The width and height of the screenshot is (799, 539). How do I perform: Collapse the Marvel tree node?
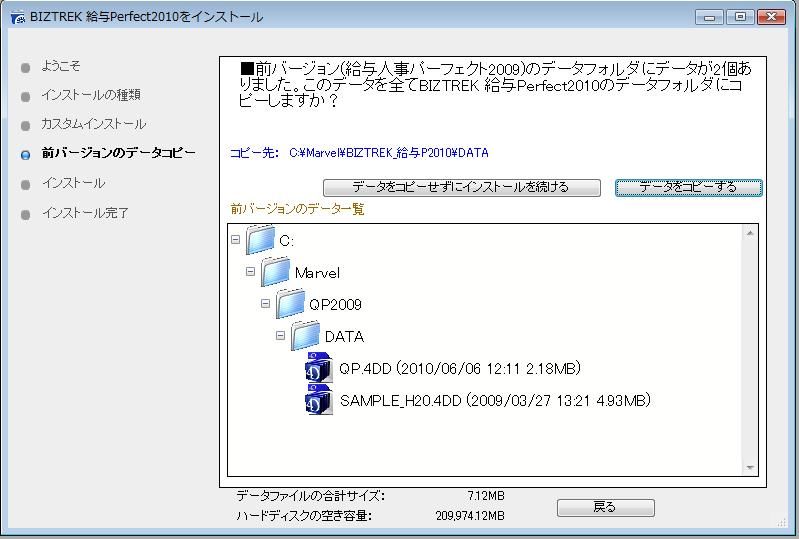point(250,272)
